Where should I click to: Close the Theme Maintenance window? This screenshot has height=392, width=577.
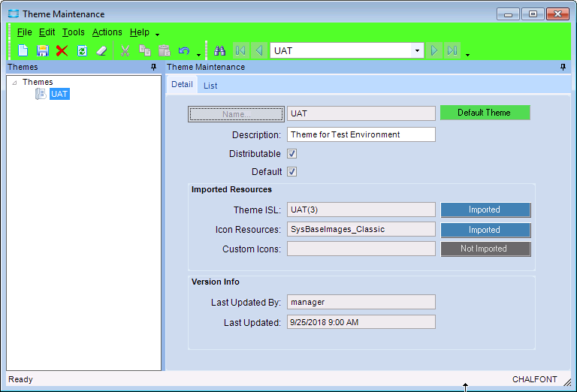[558, 14]
